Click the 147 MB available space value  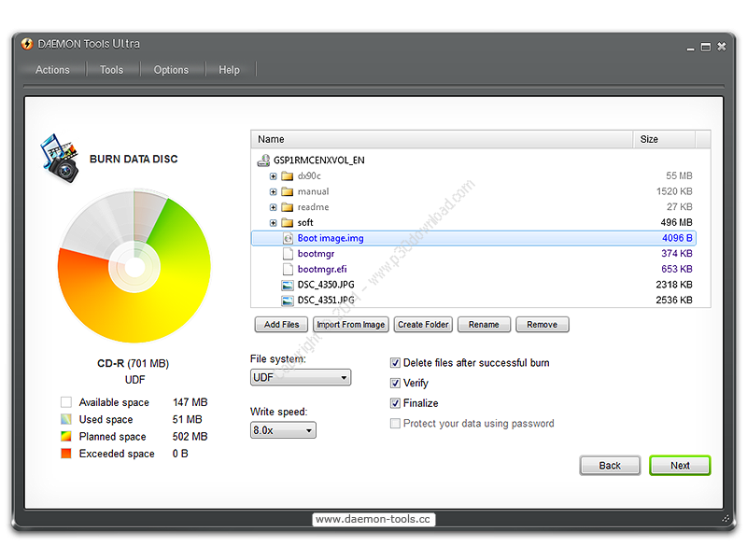coord(190,402)
